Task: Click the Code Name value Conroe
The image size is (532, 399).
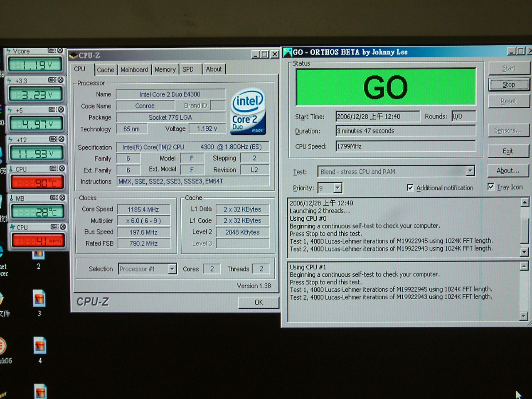Action: (145, 106)
